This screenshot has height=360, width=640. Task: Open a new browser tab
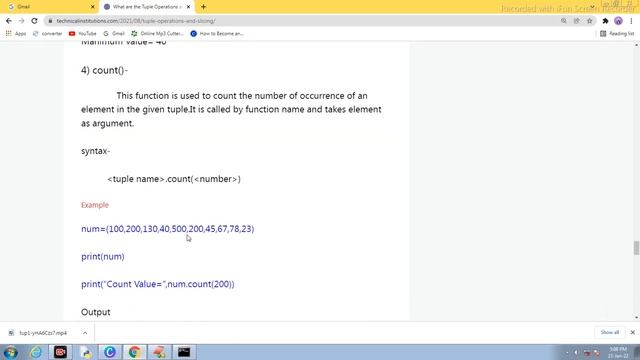pos(203,7)
